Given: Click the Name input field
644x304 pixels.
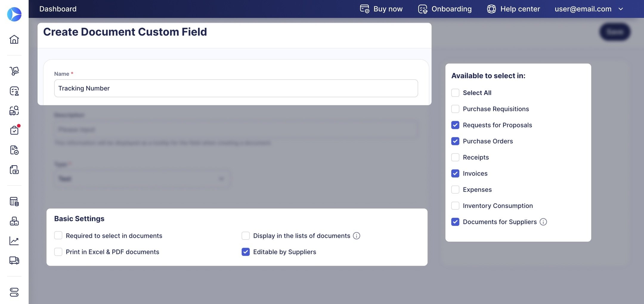Looking at the screenshot, I should (x=236, y=88).
